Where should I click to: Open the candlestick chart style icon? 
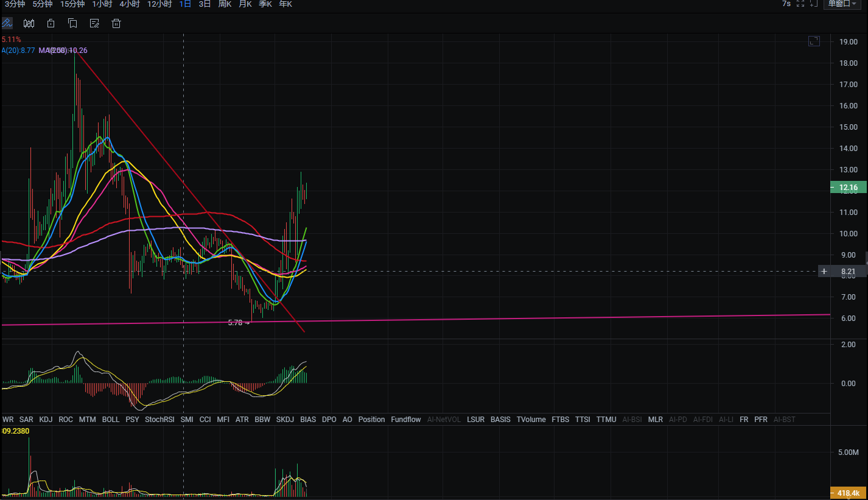(29, 23)
